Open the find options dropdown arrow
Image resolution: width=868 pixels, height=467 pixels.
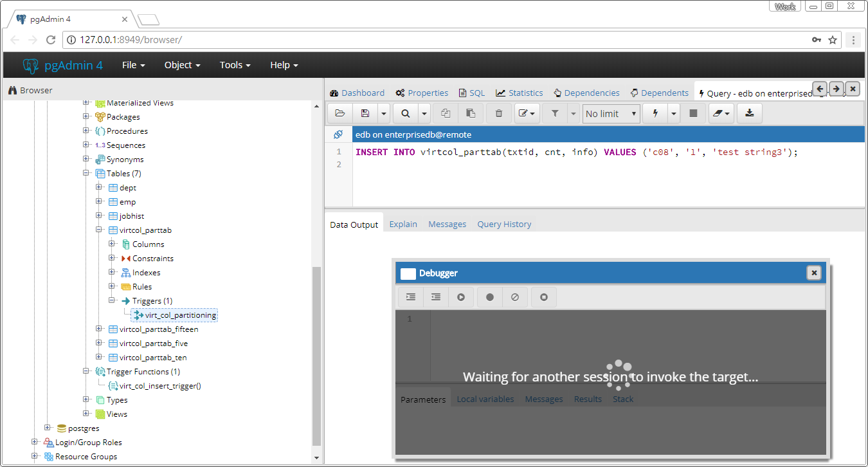(x=424, y=114)
